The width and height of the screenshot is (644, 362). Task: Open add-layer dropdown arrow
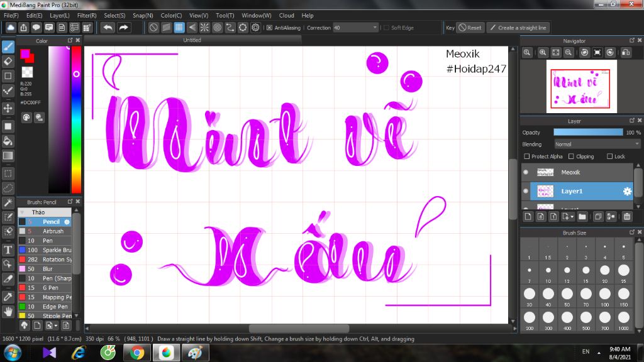tap(572, 217)
